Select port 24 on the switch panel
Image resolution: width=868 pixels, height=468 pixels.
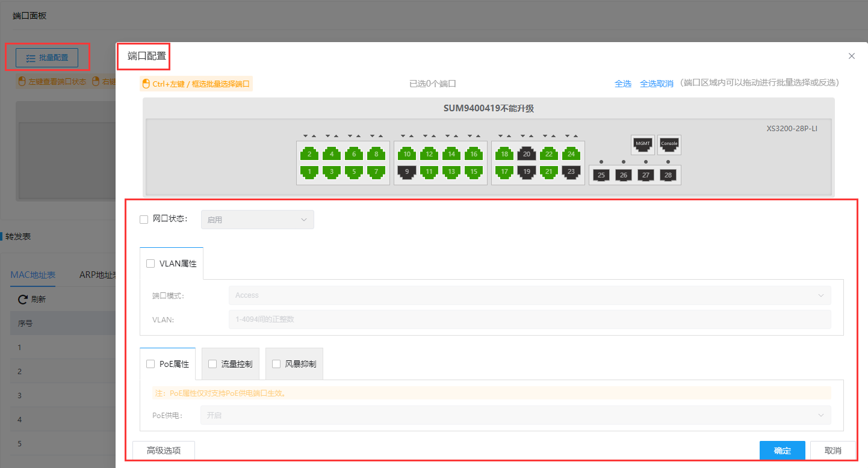[571, 154]
